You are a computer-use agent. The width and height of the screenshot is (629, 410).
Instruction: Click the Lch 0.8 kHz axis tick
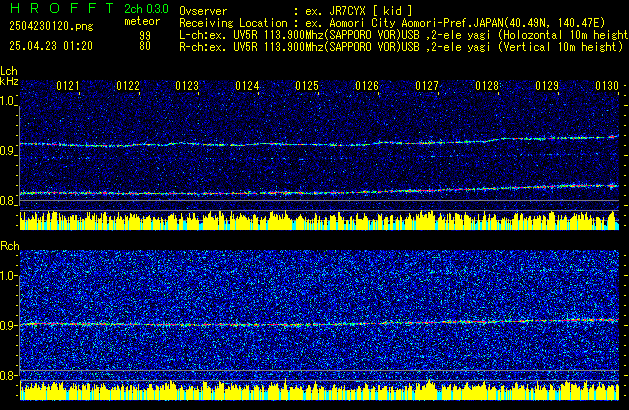click(x=8, y=201)
